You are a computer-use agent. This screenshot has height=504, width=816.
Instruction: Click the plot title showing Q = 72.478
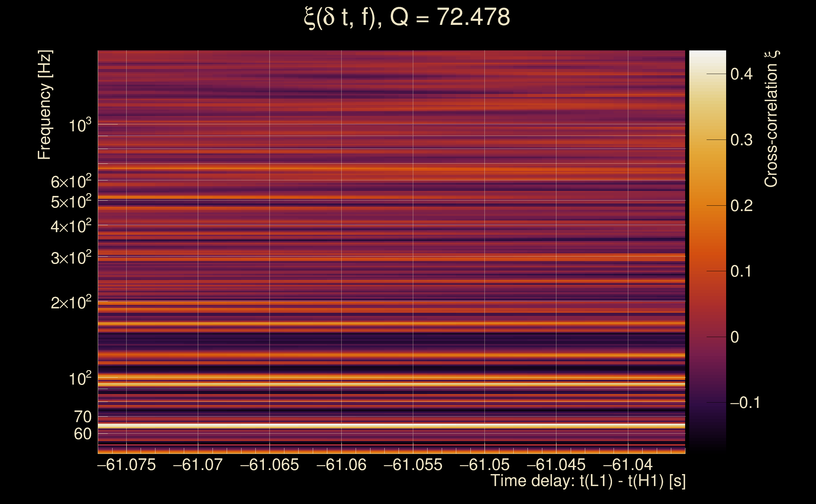pos(407,17)
